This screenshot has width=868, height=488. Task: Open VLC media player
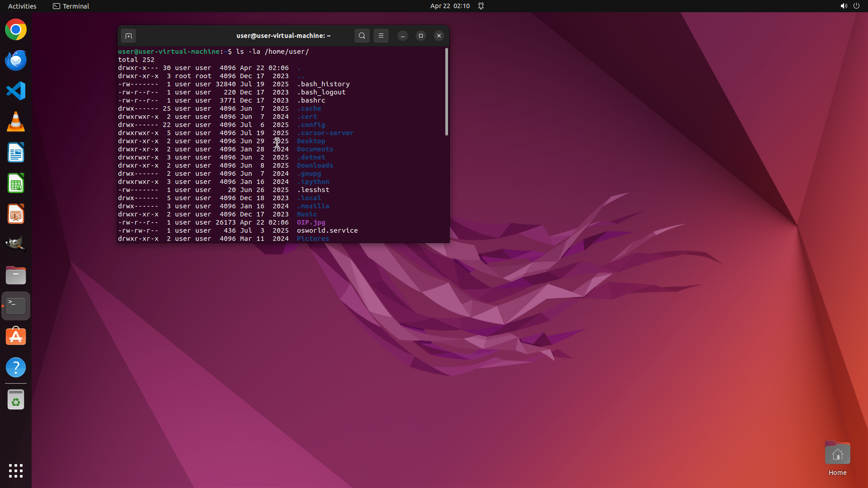[16, 122]
